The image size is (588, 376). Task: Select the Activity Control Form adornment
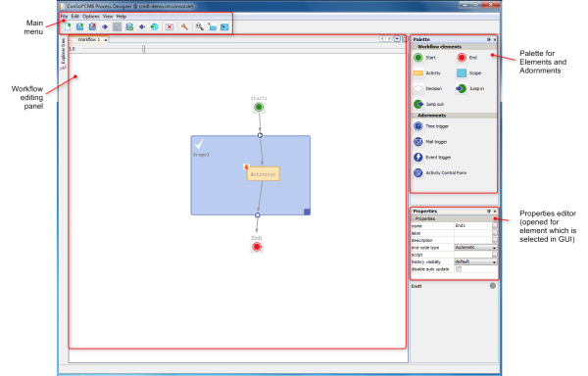(x=440, y=173)
